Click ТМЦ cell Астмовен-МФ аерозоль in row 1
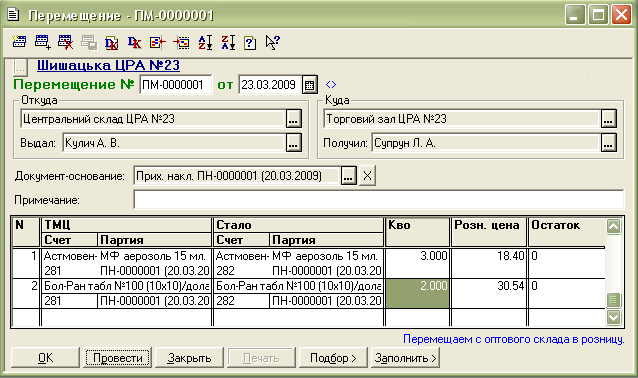Screen dimensions: 638x378 pos(126,256)
